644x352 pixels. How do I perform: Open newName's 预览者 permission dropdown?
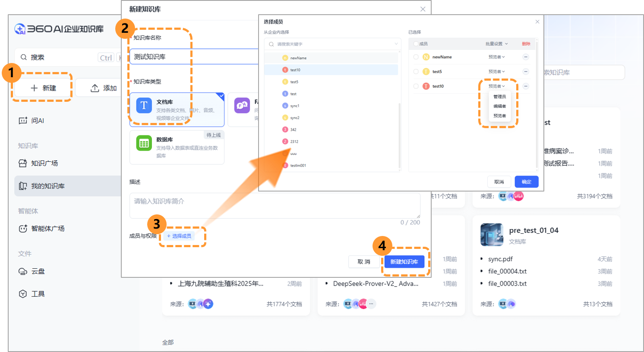tap(496, 57)
